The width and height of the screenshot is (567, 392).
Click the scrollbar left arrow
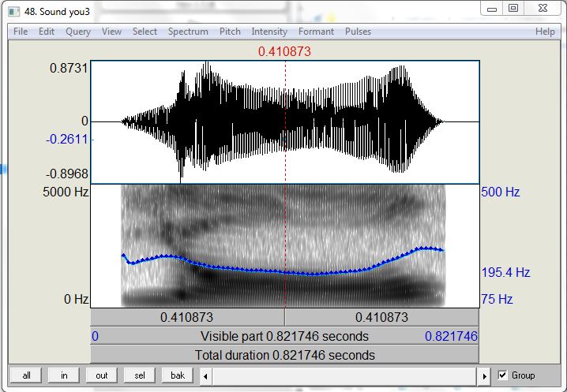(x=205, y=376)
